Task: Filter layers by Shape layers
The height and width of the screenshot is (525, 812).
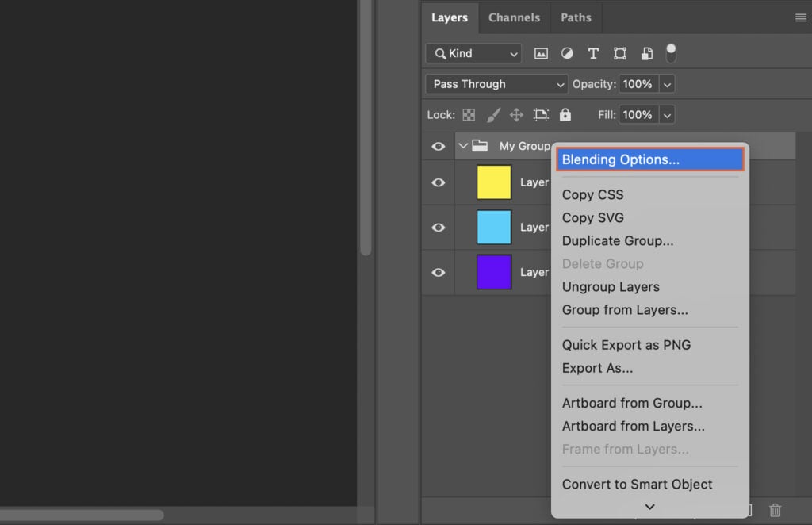Action: pos(619,53)
